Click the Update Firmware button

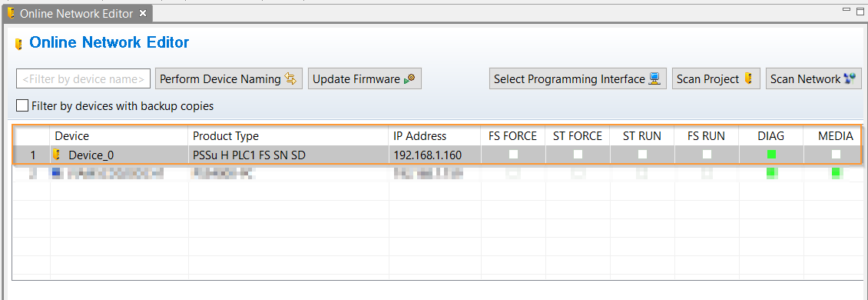[365, 78]
